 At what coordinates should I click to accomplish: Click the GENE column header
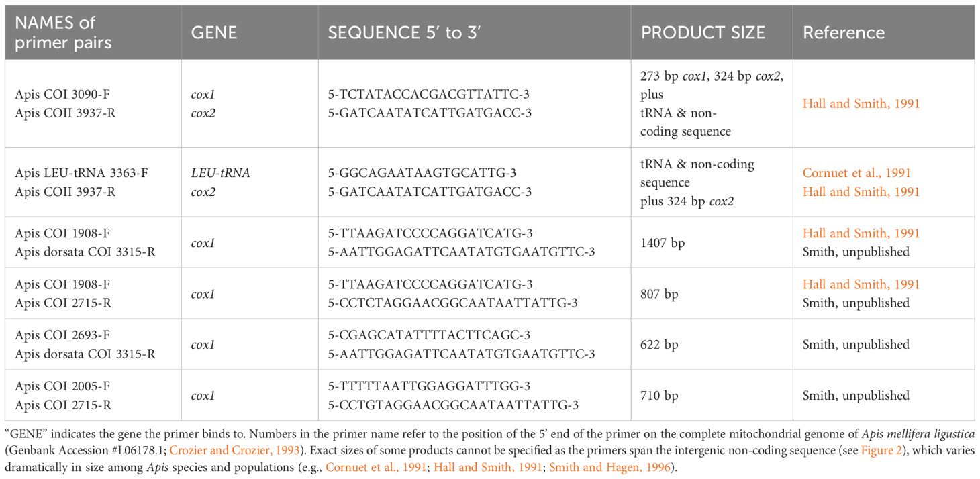(214, 33)
